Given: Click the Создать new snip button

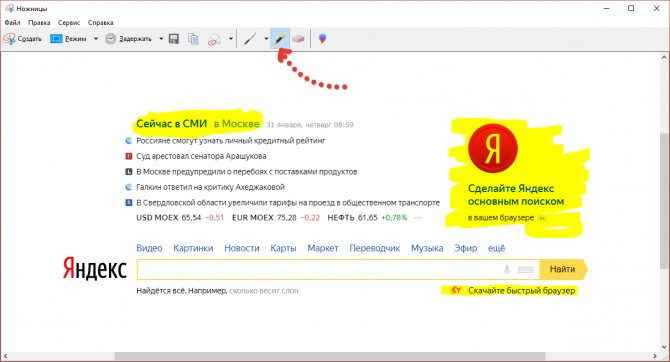Looking at the screenshot, I should [22, 39].
